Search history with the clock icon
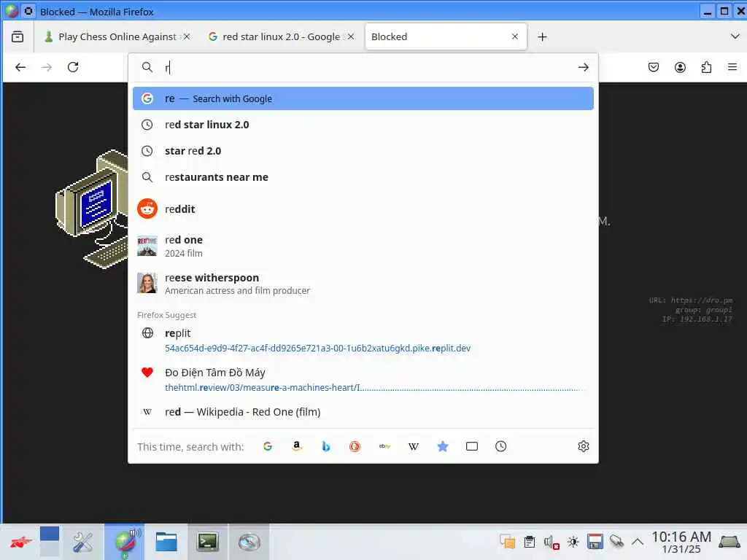Viewport: 747px width, 560px height. pyautogui.click(x=500, y=446)
